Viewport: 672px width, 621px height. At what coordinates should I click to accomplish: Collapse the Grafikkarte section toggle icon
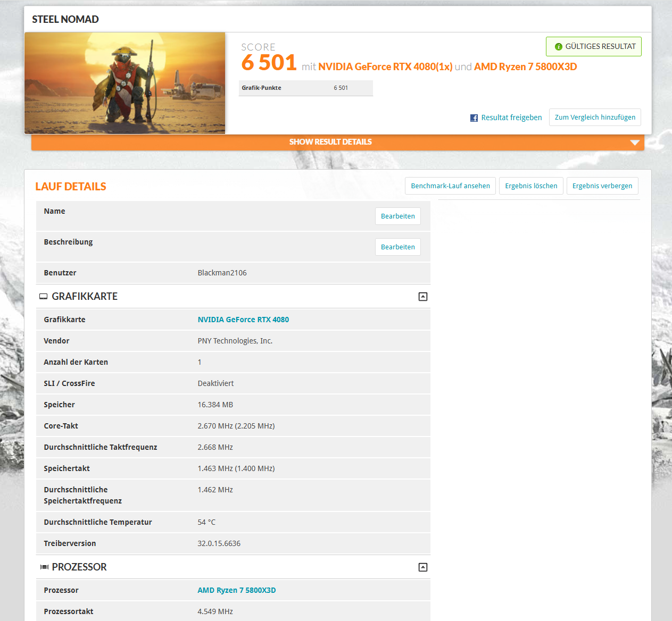423,297
